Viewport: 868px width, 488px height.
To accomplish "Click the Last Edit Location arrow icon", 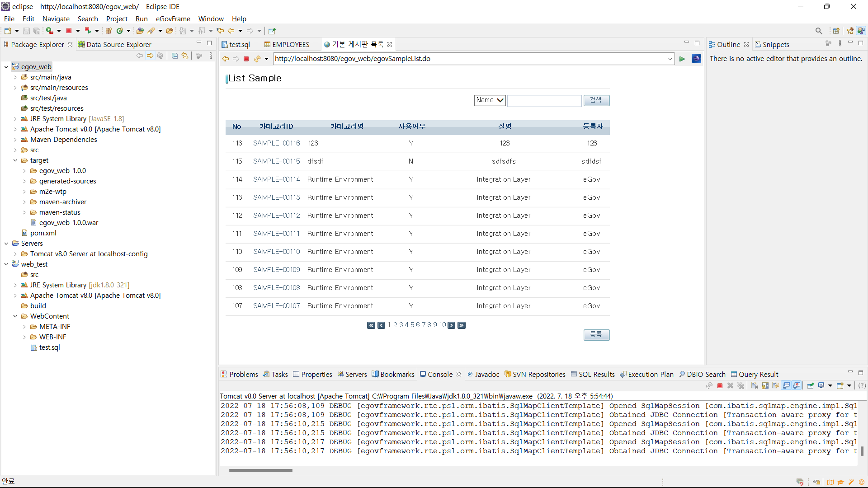I will click(220, 31).
